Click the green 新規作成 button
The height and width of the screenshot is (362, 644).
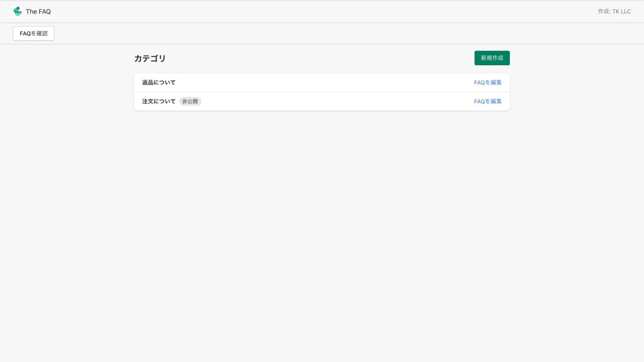pos(492,58)
